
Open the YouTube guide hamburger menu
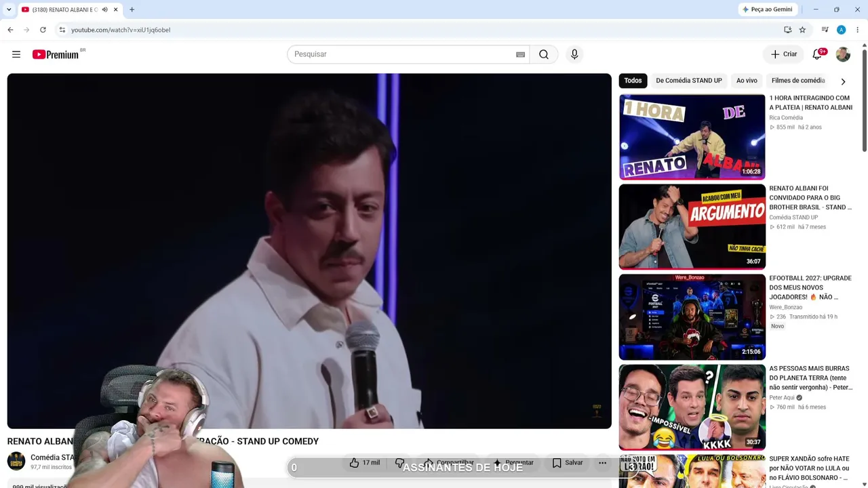coord(16,54)
